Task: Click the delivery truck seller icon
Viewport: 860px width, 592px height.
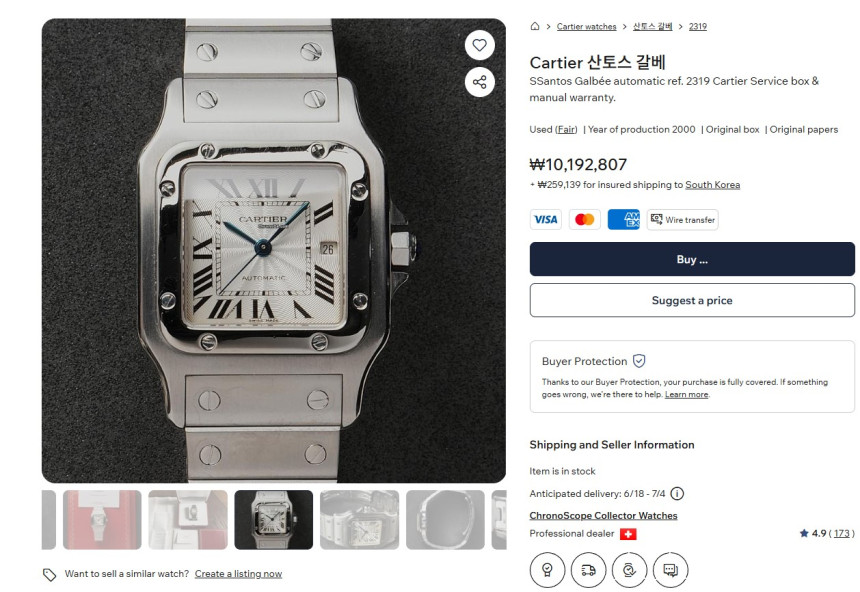Action: (588, 570)
